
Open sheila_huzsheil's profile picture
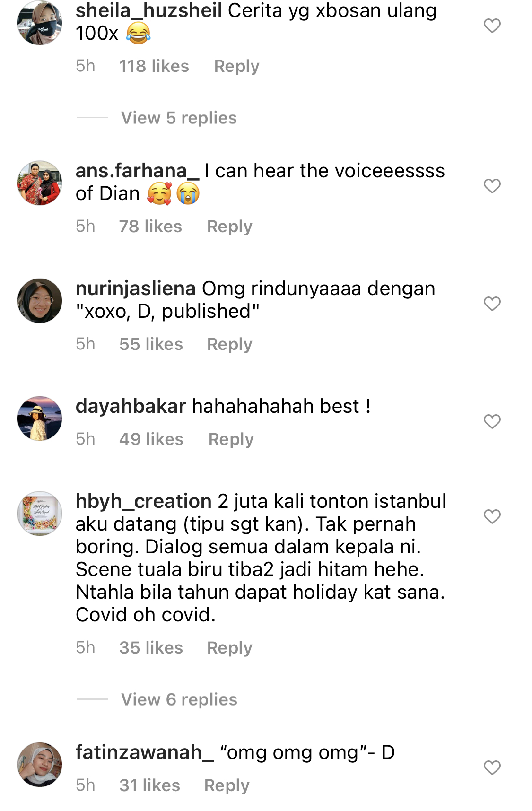[x=40, y=23]
